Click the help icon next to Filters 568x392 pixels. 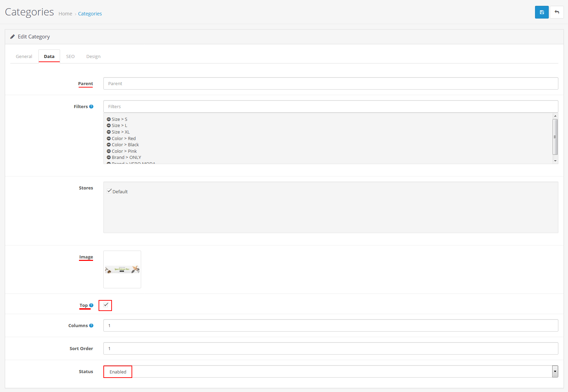tap(91, 106)
